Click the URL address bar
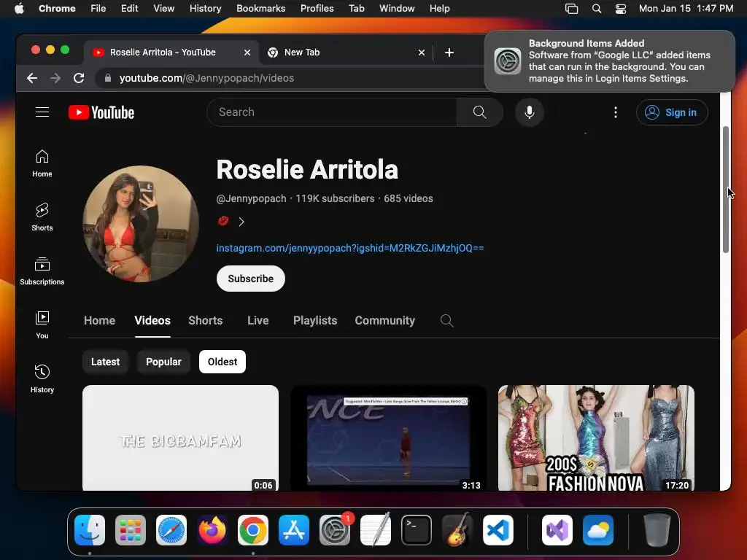The height and width of the screenshot is (560, 747). point(290,78)
